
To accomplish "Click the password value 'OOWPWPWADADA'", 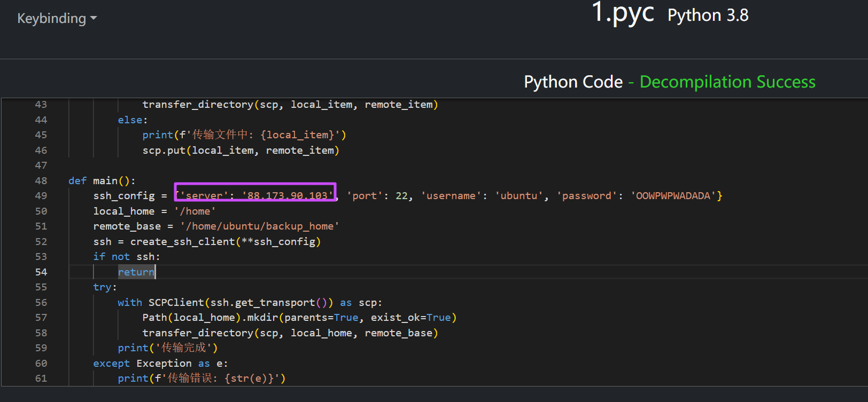I will pos(673,196).
